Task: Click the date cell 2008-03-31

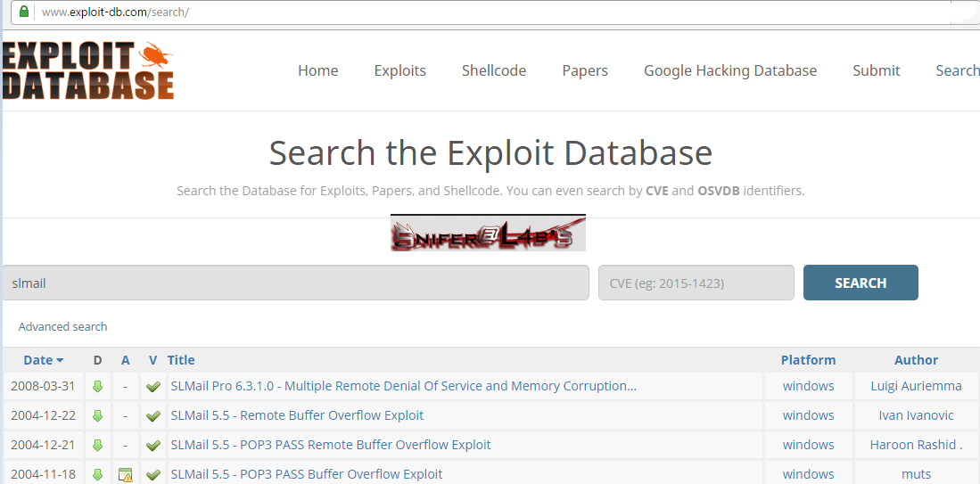Action: [43, 386]
